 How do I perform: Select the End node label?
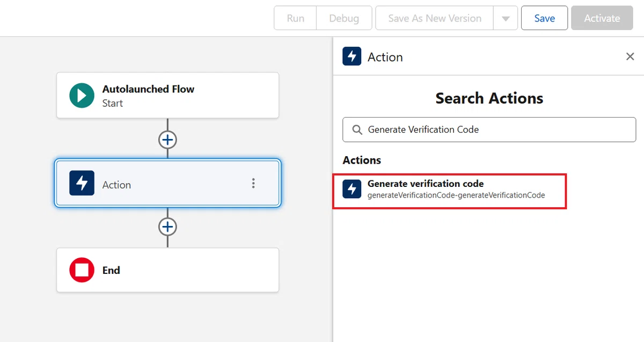click(x=111, y=270)
